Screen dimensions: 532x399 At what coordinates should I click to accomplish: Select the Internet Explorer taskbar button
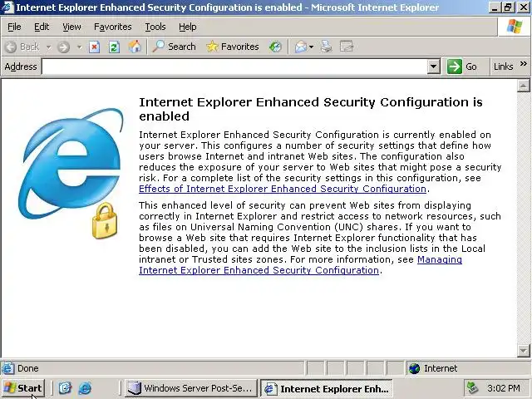pos(327,388)
